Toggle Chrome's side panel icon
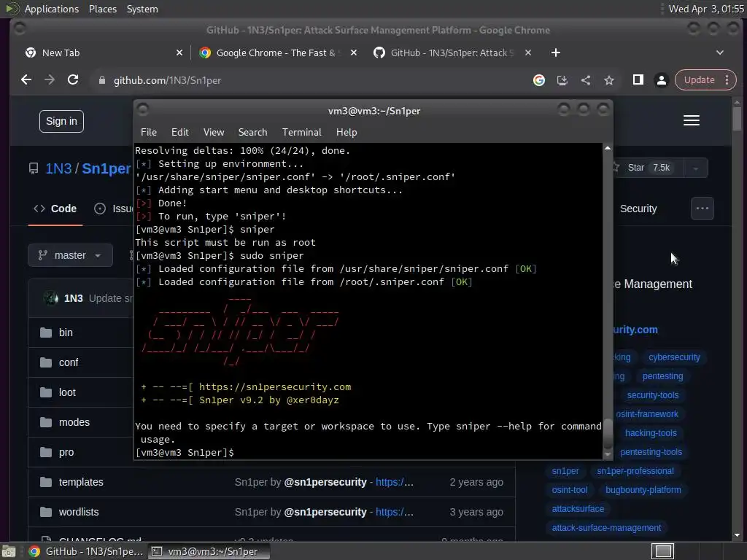The image size is (747, 560). (638, 80)
